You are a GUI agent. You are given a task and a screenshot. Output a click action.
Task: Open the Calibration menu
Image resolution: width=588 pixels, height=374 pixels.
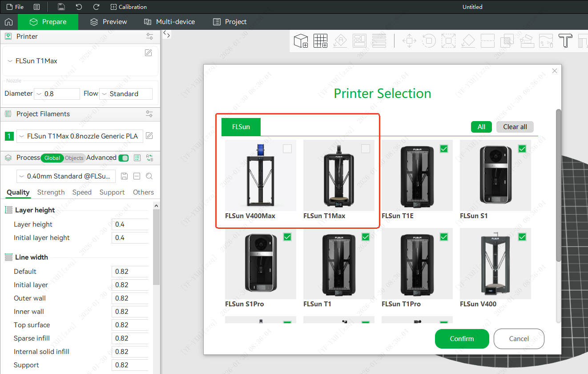click(129, 7)
